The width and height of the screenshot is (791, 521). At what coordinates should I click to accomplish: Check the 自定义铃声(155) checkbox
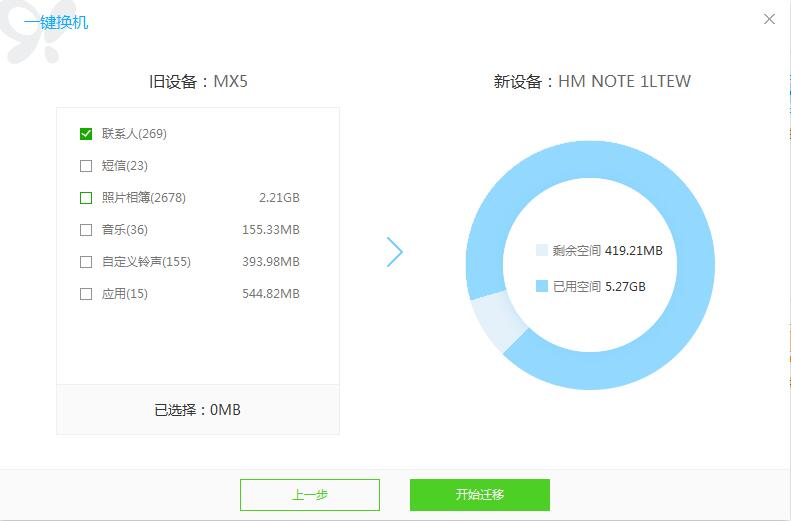pos(86,262)
